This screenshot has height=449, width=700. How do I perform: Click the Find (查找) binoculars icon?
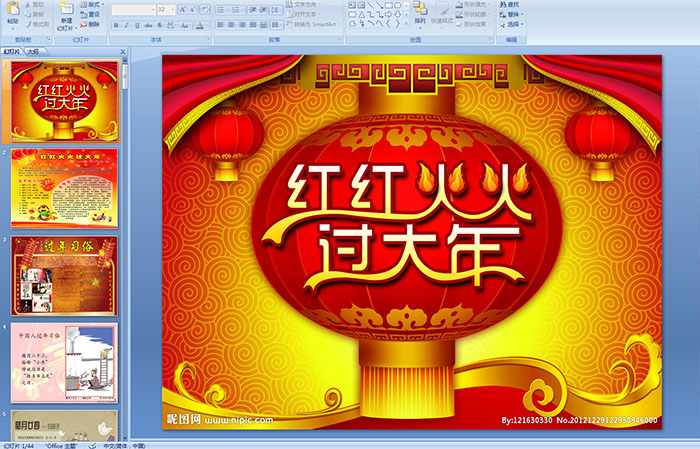503,4
